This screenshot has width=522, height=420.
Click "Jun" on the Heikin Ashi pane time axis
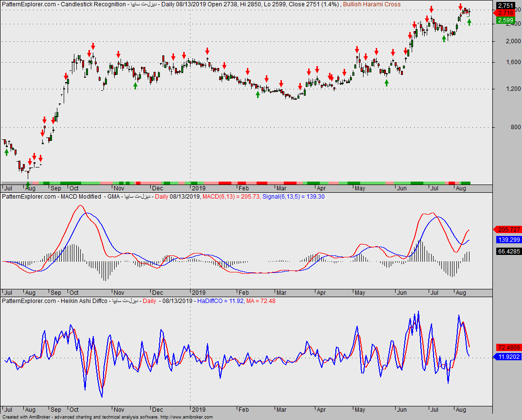pyautogui.click(x=402, y=410)
